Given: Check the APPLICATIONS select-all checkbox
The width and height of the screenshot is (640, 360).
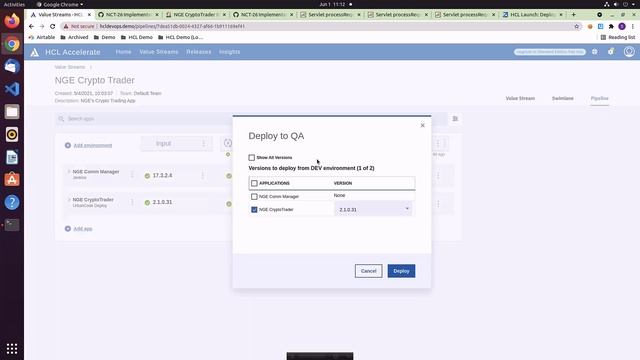Looking at the screenshot, I should (x=254, y=183).
